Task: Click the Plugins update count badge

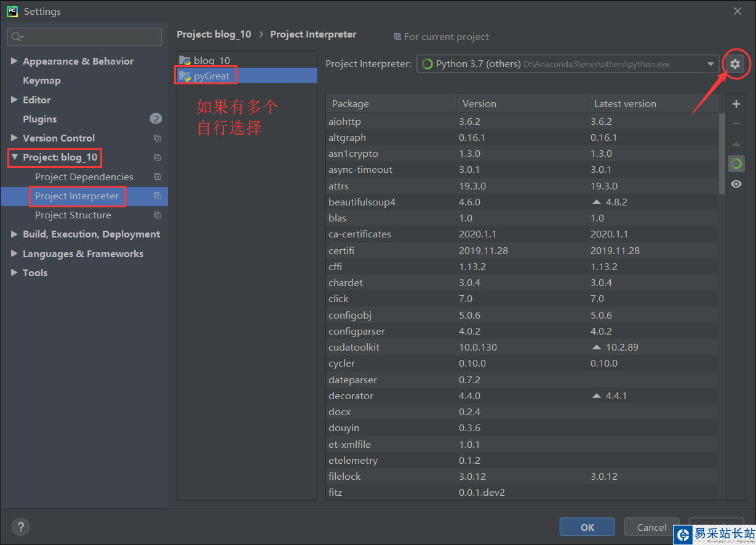Action: (x=156, y=119)
